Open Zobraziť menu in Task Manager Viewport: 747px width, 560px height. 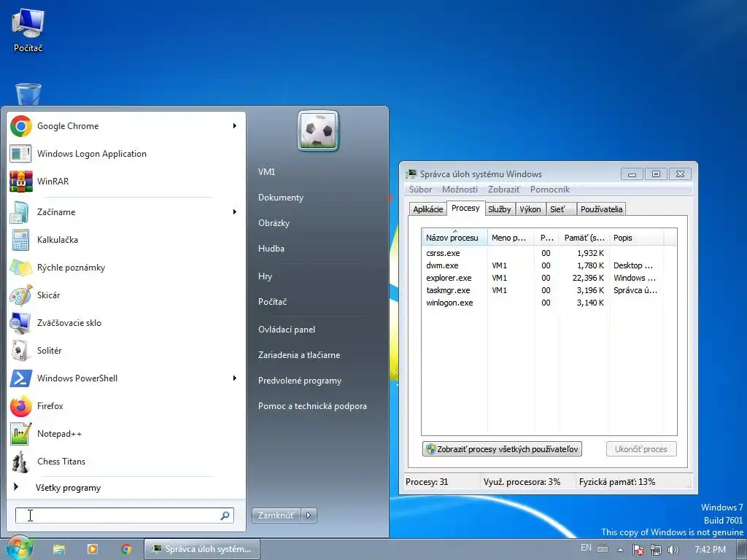click(504, 190)
